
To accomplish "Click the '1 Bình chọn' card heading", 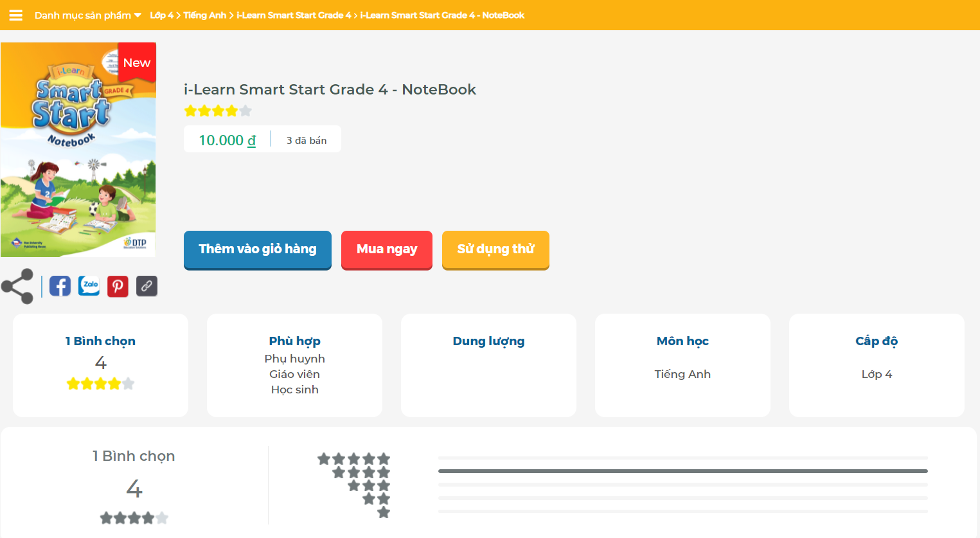I will tap(100, 341).
